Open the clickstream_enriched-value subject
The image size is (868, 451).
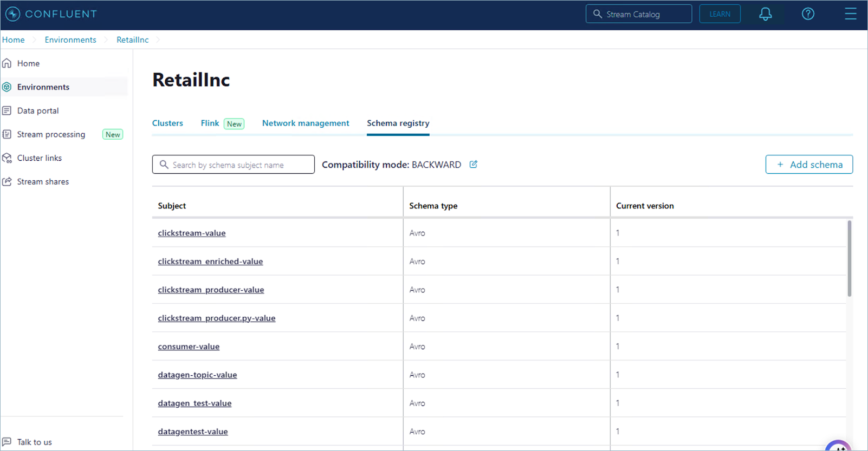click(x=210, y=262)
